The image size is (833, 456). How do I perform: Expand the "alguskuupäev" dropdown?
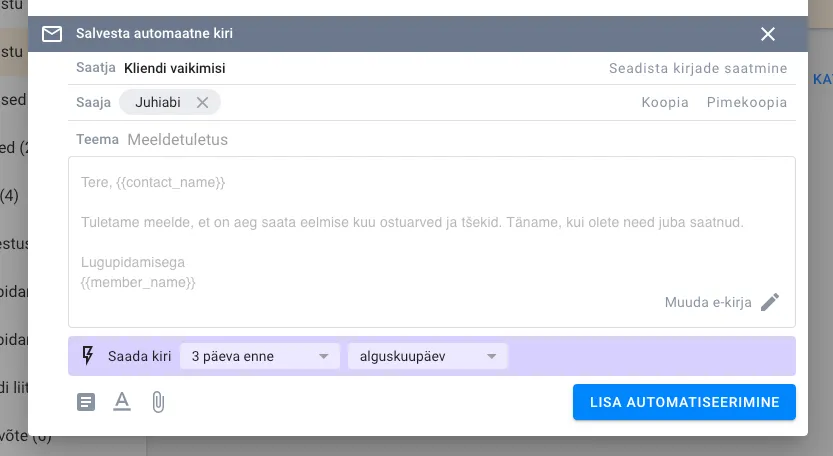pos(427,356)
